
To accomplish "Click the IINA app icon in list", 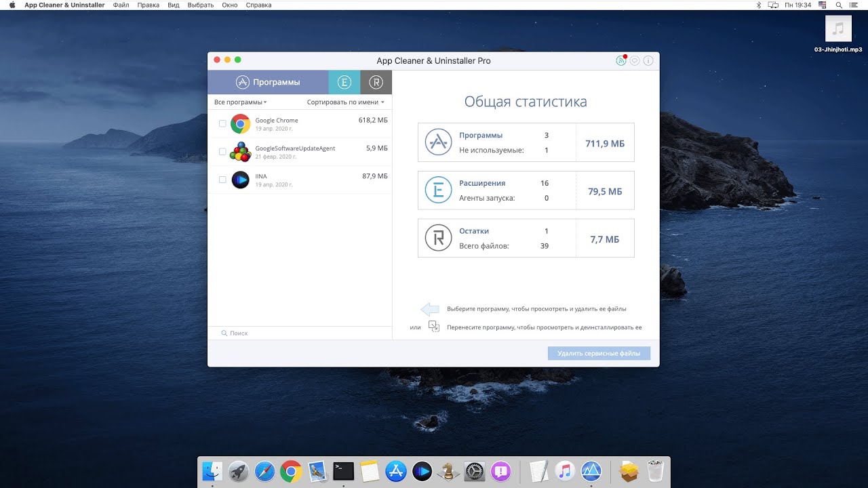I will [x=240, y=180].
